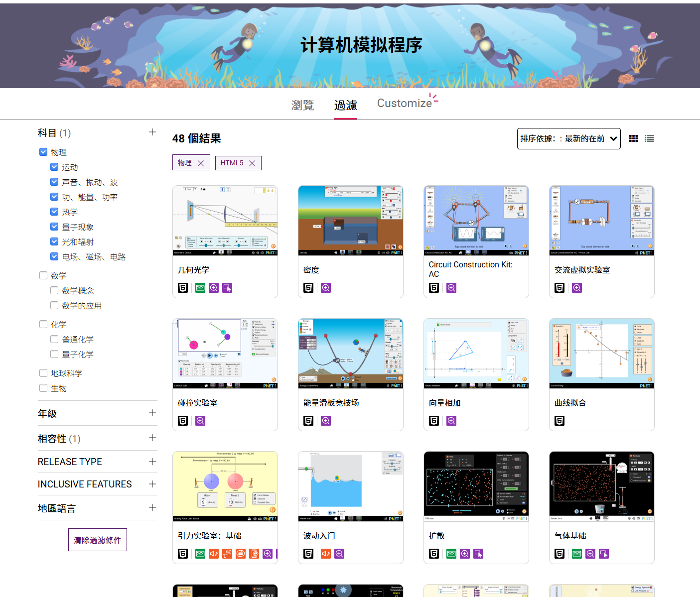Screen dimensions: 700x597
Task: Open the Customize tab
Action: (404, 103)
